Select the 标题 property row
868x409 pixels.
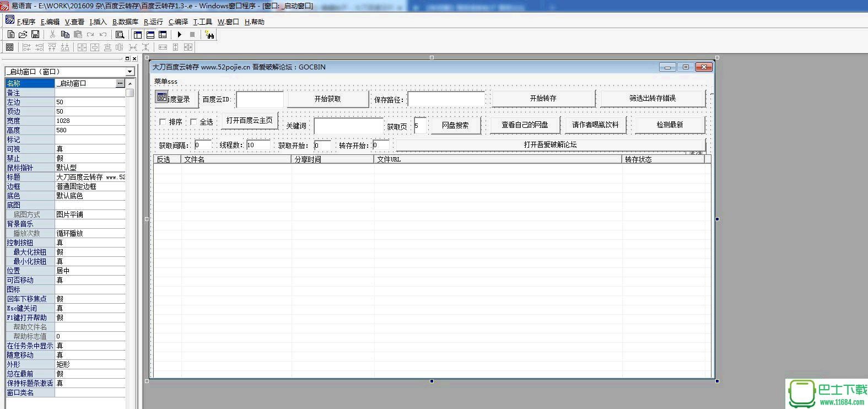tap(66, 177)
